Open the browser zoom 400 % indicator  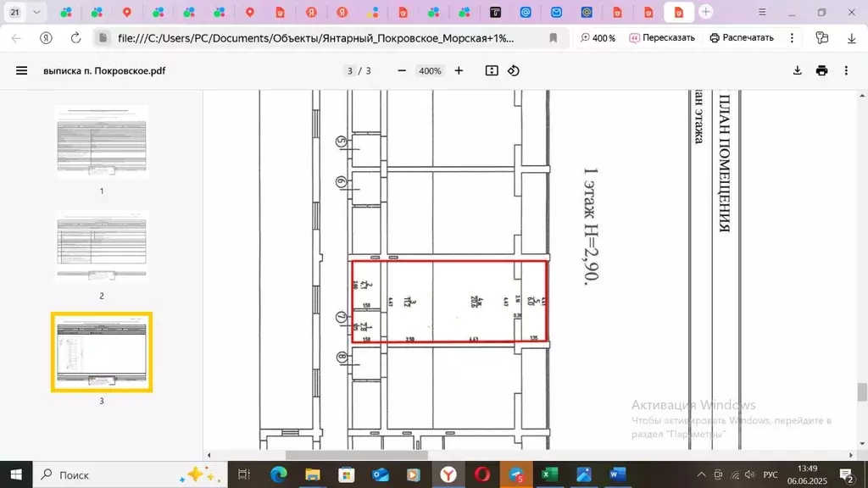[x=598, y=38]
